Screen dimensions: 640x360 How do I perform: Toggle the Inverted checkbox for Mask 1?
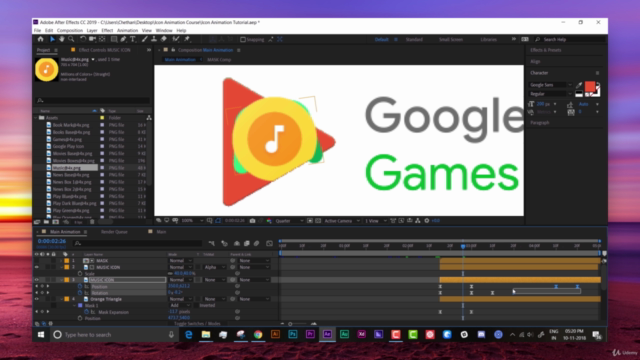coord(197,305)
